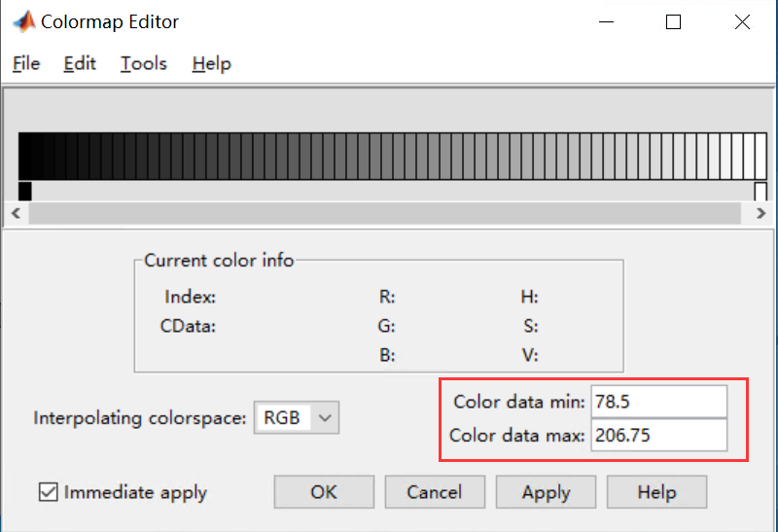Click the MATLAB logo in title bar
This screenshot has height=532, width=778.
(x=23, y=21)
